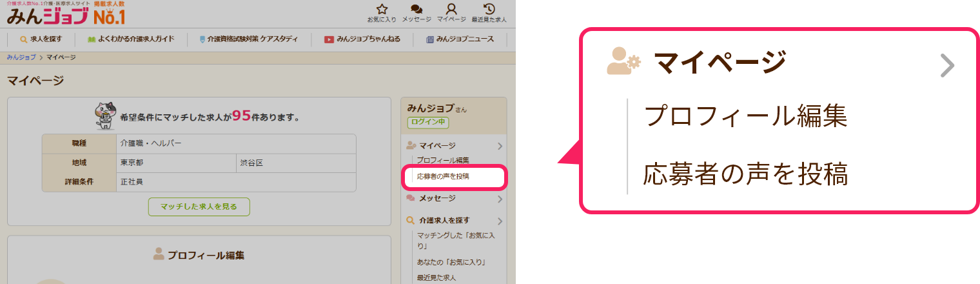Screen dimensions: 980x284
Task: Click the マイページ breadcrumb text
Action: click(x=61, y=57)
